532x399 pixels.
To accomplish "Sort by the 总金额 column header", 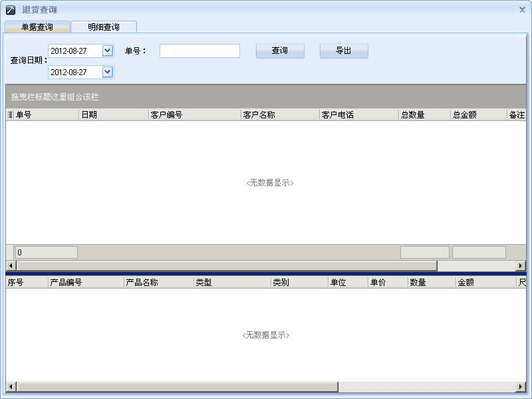I will [x=479, y=115].
